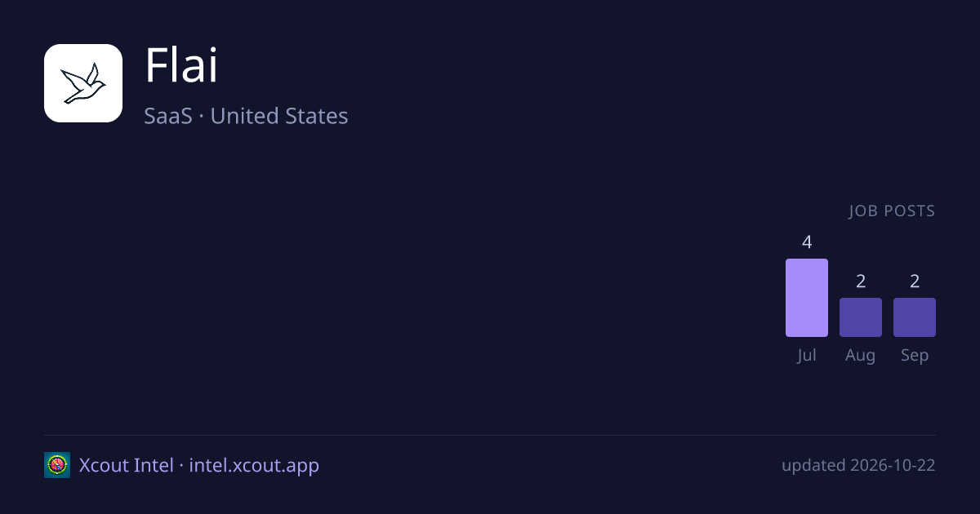Open the Xcout Intel · intel.xcout.app link
The width and height of the screenshot is (980, 514).
pos(199,465)
